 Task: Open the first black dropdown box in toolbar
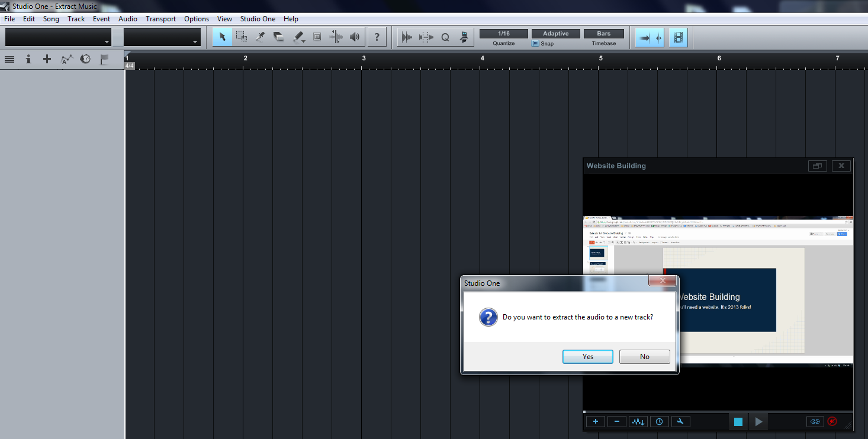(58, 37)
